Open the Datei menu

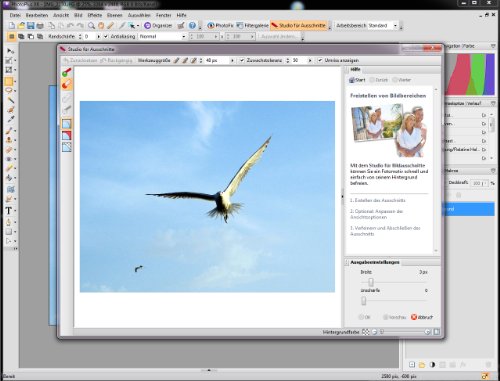pyautogui.click(x=15, y=15)
